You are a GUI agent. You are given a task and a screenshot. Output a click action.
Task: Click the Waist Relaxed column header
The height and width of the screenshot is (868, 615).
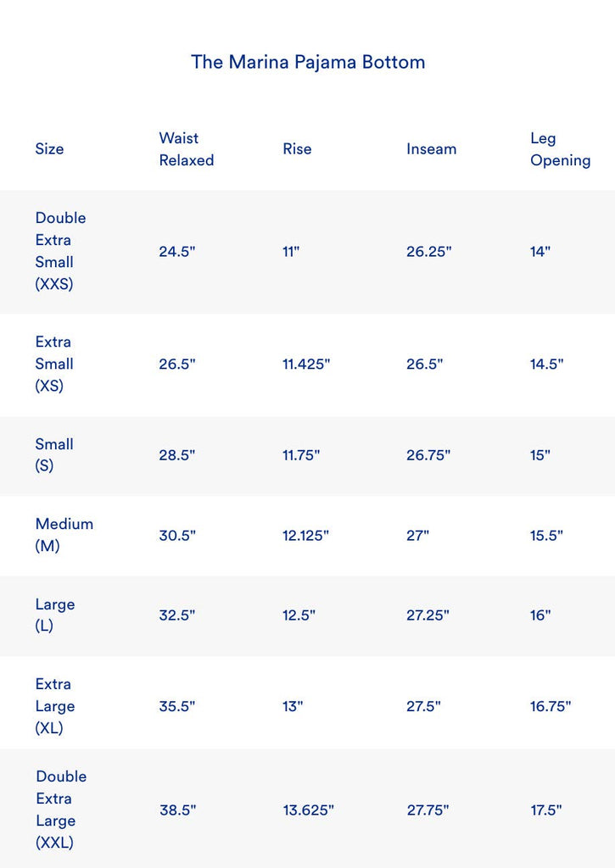(x=186, y=149)
